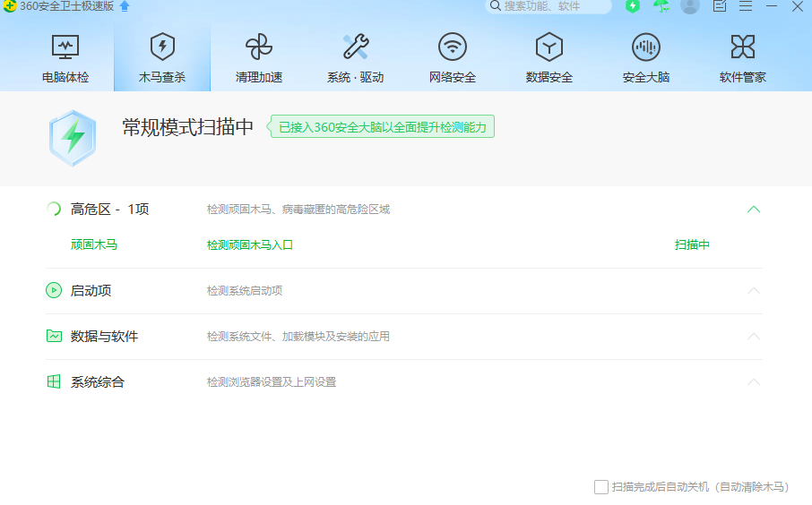Click the 木马查杀 shield icon

click(162, 47)
